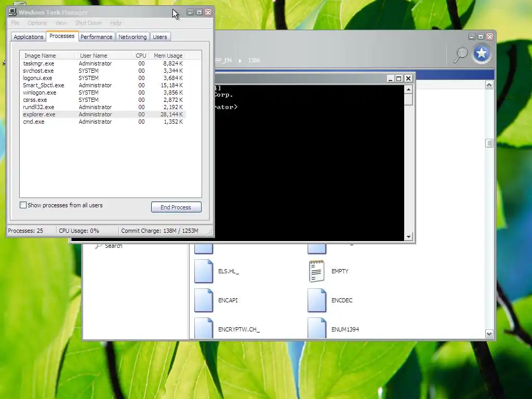This screenshot has height=399, width=532.
Task: Switch to the Applications tab
Action: tap(29, 37)
